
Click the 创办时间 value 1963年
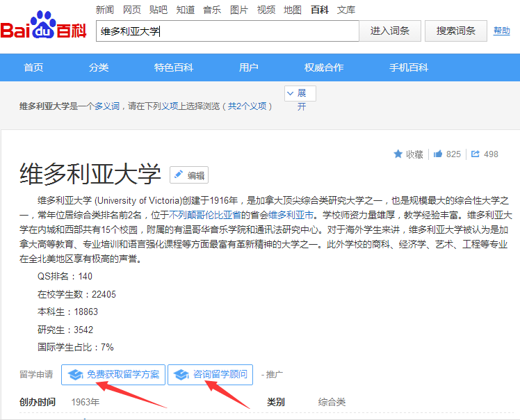(x=86, y=402)
